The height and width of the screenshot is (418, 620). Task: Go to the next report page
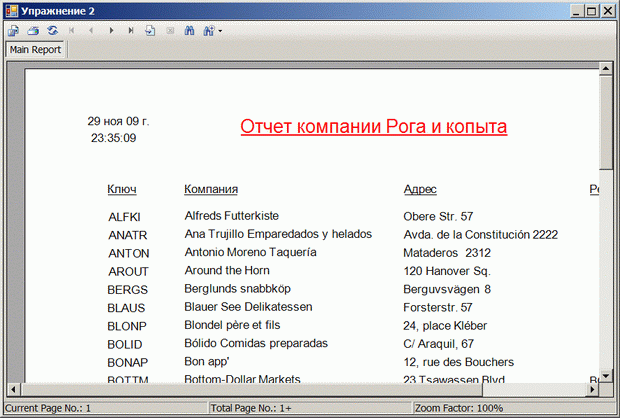[x=111, y=31]
